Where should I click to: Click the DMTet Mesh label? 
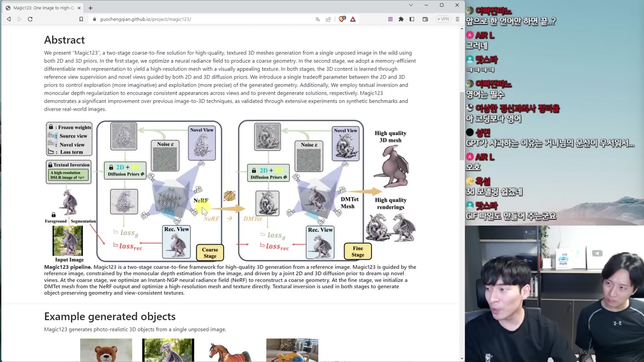349,203
